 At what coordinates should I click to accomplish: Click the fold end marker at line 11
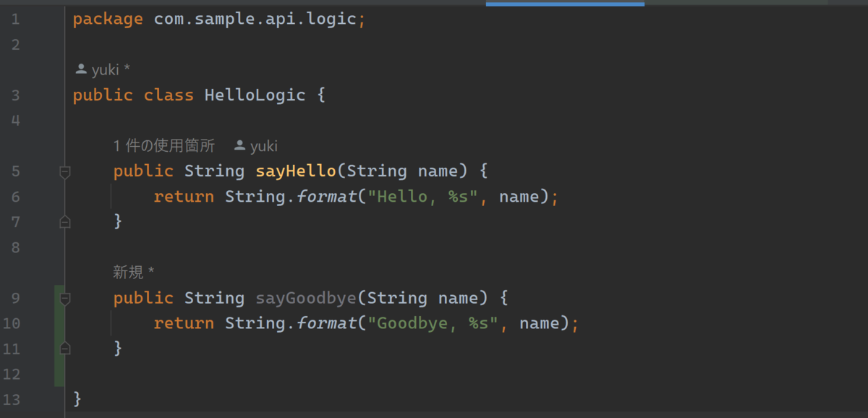[x=64, y=348]
